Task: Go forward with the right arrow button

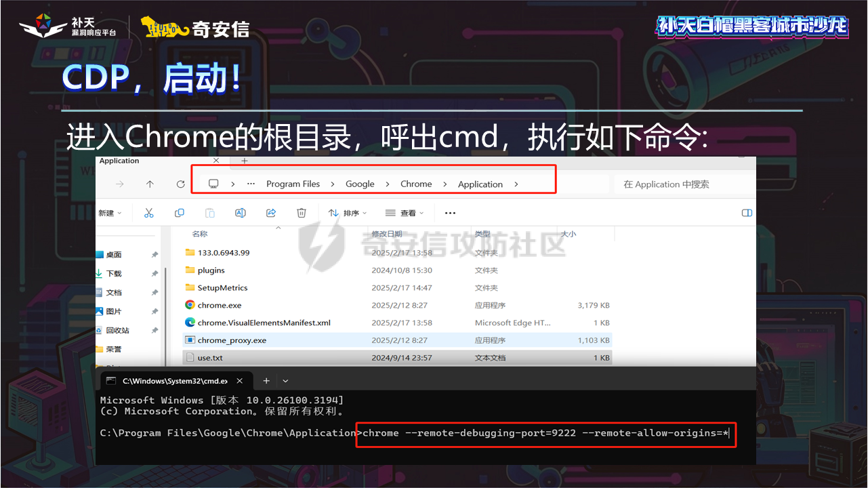Action: click(x=120, y=184)
